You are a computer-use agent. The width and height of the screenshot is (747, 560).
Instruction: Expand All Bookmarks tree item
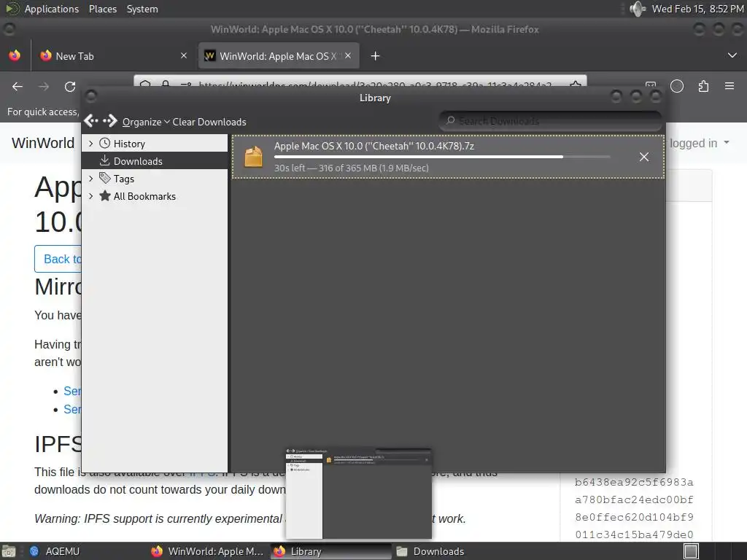(x=90, y=195)
